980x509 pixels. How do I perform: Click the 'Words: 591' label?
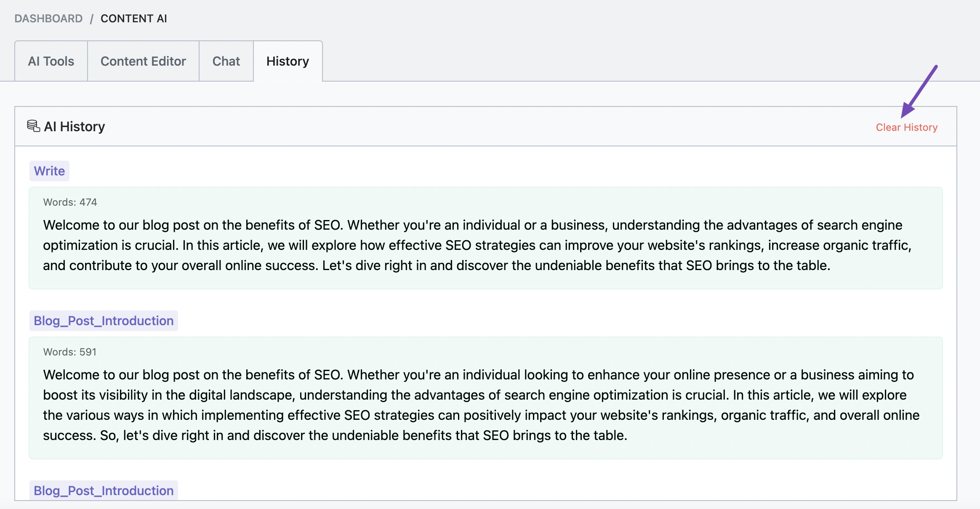(x=70, y=352)
